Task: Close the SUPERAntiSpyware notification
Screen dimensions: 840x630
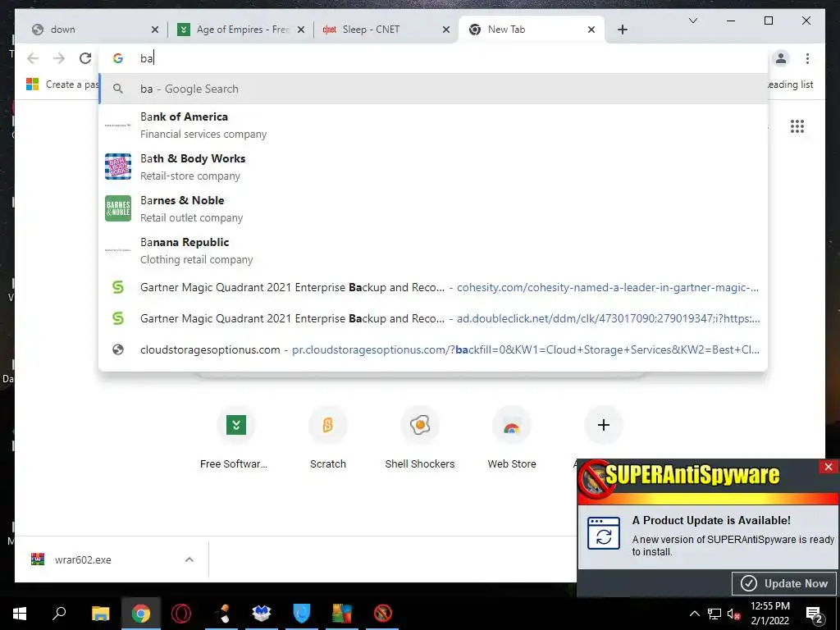Action: tap(829, 467)
